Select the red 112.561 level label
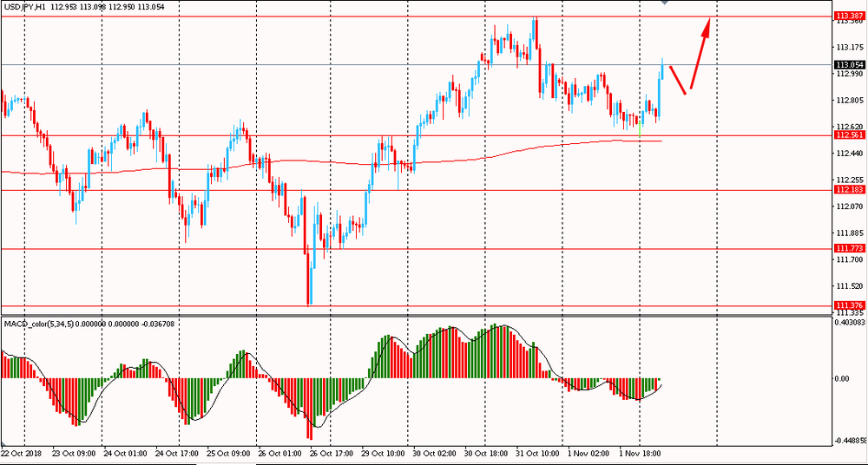 pos(850,135)
